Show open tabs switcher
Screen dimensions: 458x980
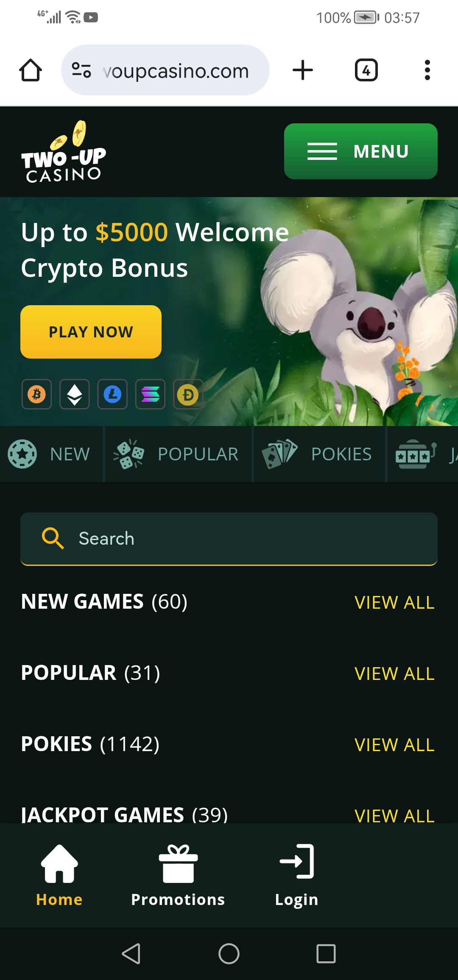[366, 70]
